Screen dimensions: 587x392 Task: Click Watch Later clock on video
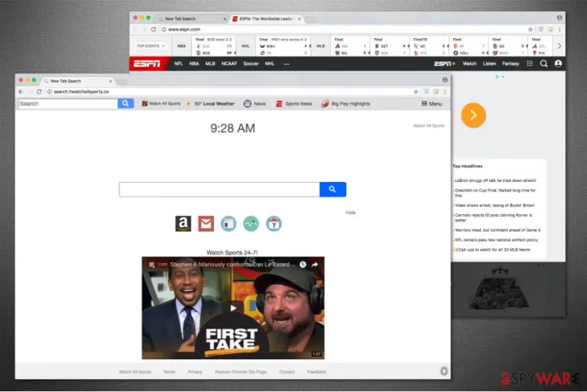click(x=303, y=264)
